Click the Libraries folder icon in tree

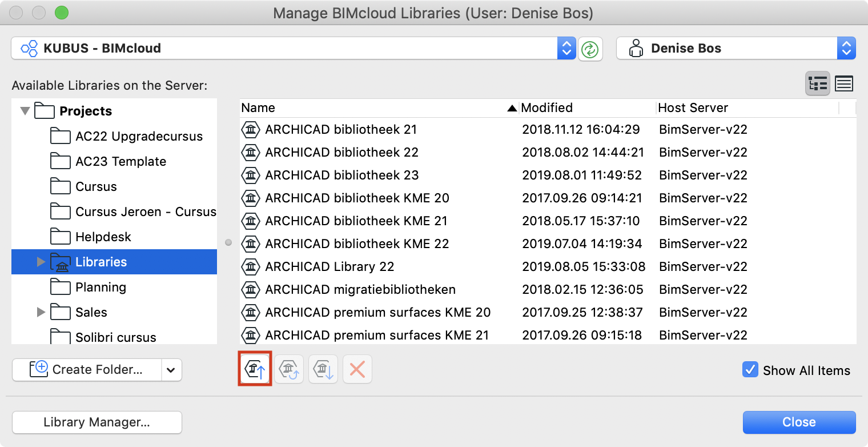(x=60, y=262)
